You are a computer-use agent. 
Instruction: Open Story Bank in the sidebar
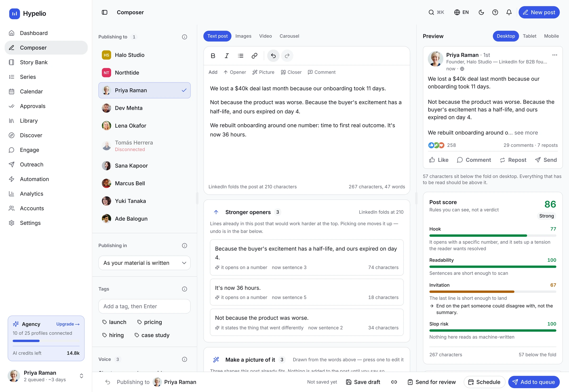point(46,62)
